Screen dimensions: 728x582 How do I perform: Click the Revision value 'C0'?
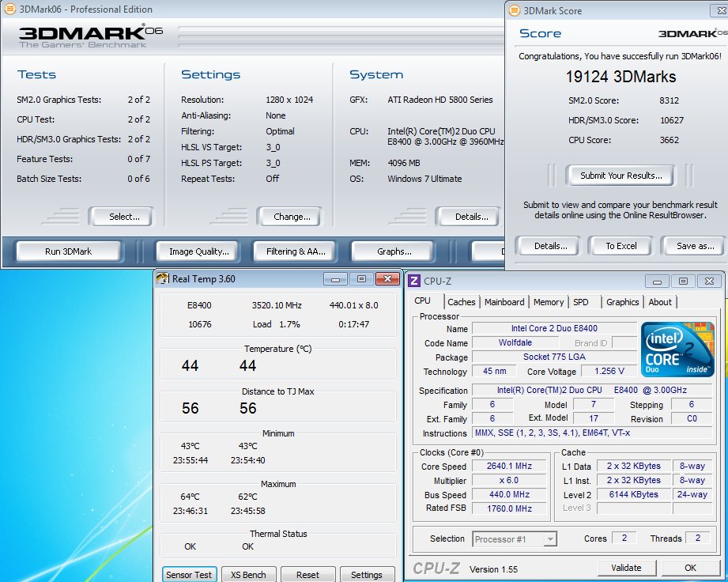pyautogui.click(x=692, y=418)
